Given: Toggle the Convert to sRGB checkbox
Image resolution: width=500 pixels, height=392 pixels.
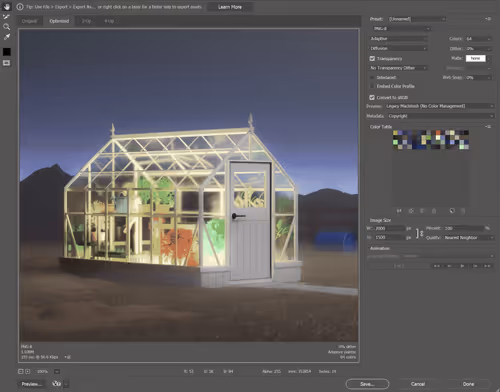Looking at the screenshot, I should 372,98.
